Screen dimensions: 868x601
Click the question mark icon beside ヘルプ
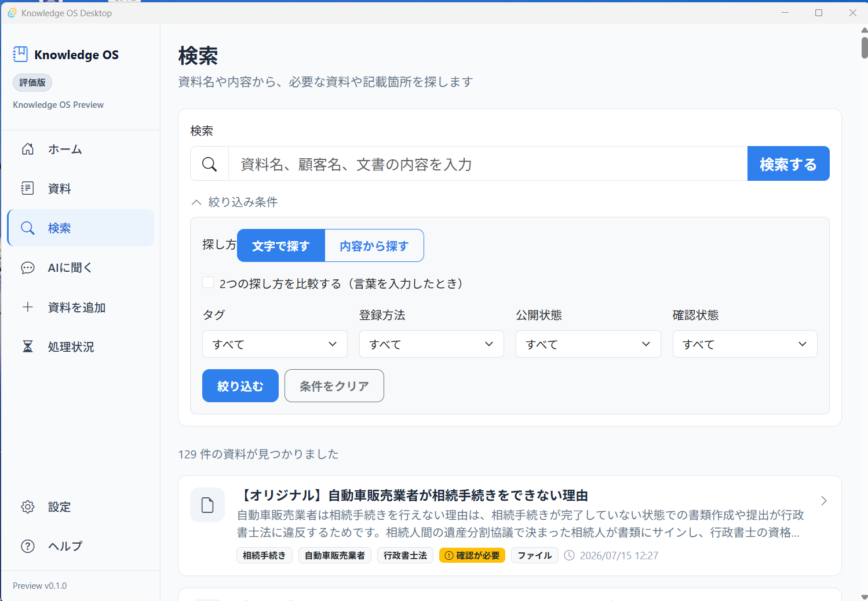(28, 546)
